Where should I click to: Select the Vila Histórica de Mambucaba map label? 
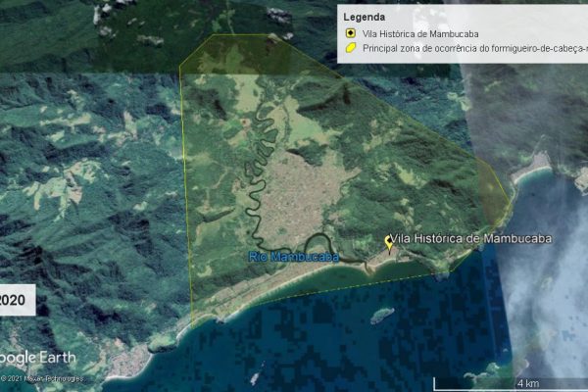click(x=472, y=239)
